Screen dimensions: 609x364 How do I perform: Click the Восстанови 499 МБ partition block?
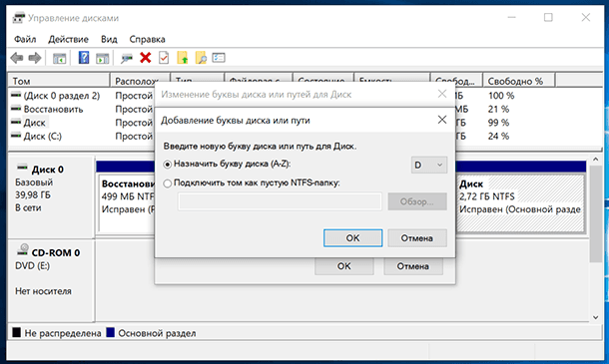pos(127,202)
